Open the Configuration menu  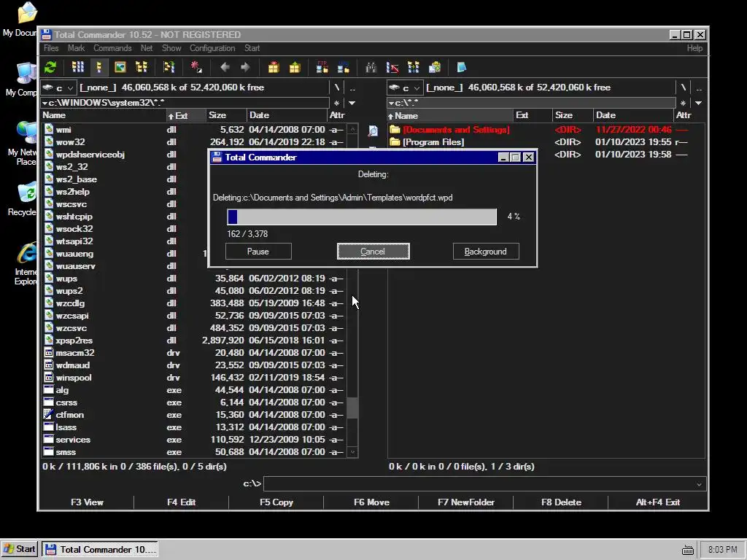click(x=212, y=48)
